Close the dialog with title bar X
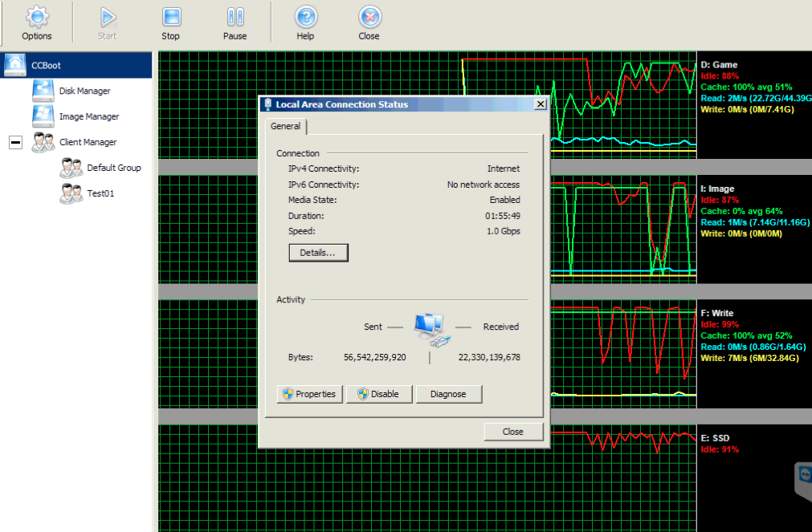This screenshot has height=532, width=812. [x=540, y=104]
